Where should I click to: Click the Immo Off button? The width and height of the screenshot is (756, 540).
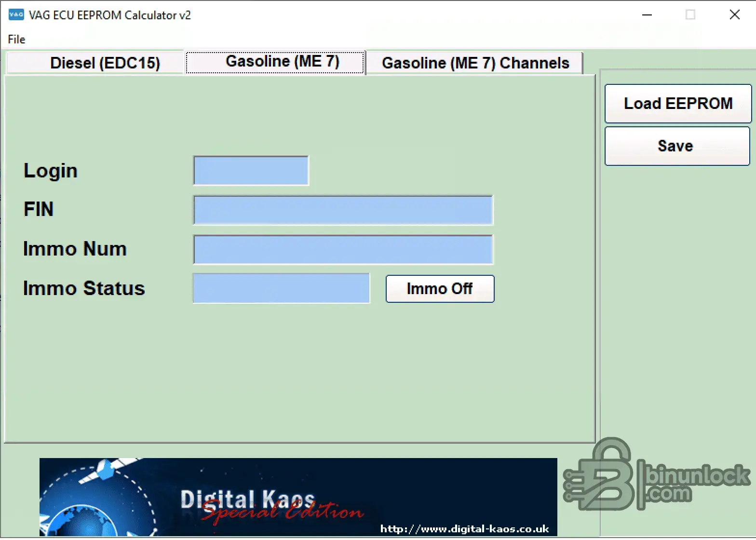(x=440, y=288)
